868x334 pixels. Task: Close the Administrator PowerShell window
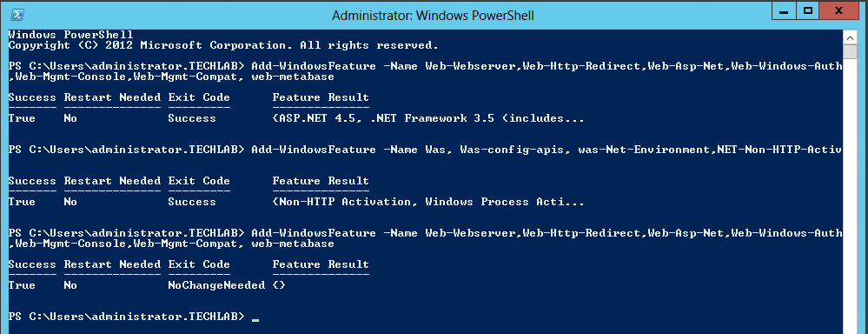click(x=839, y=10)
